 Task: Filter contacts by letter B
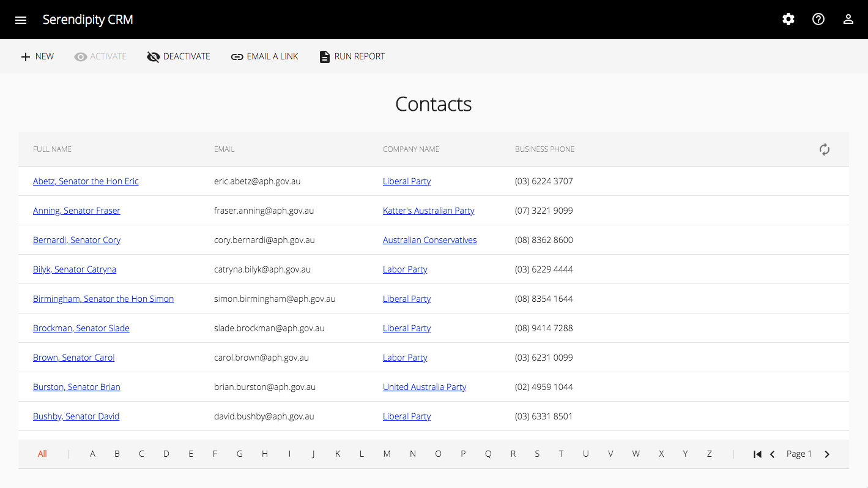pos(117,454)
